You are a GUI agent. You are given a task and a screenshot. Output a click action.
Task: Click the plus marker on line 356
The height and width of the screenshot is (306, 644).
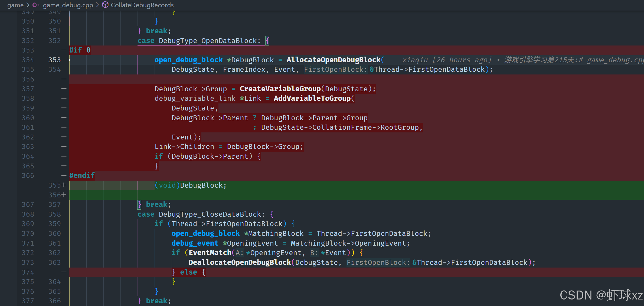click(64, 195)
